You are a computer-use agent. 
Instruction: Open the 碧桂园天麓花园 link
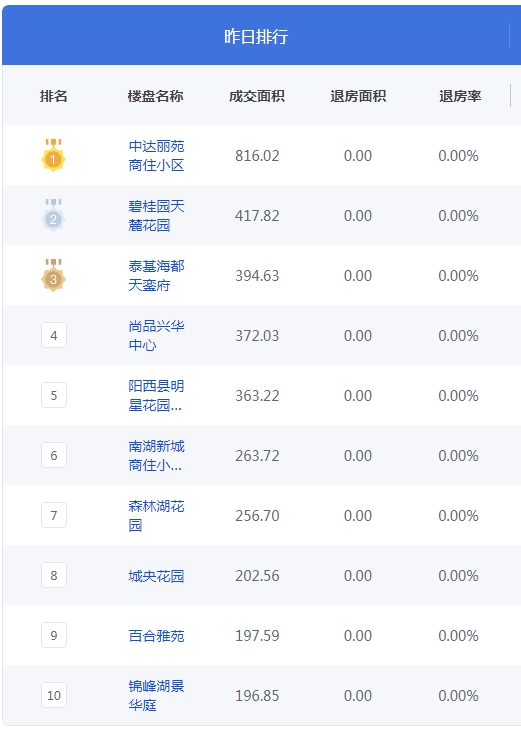coord(156,216)
